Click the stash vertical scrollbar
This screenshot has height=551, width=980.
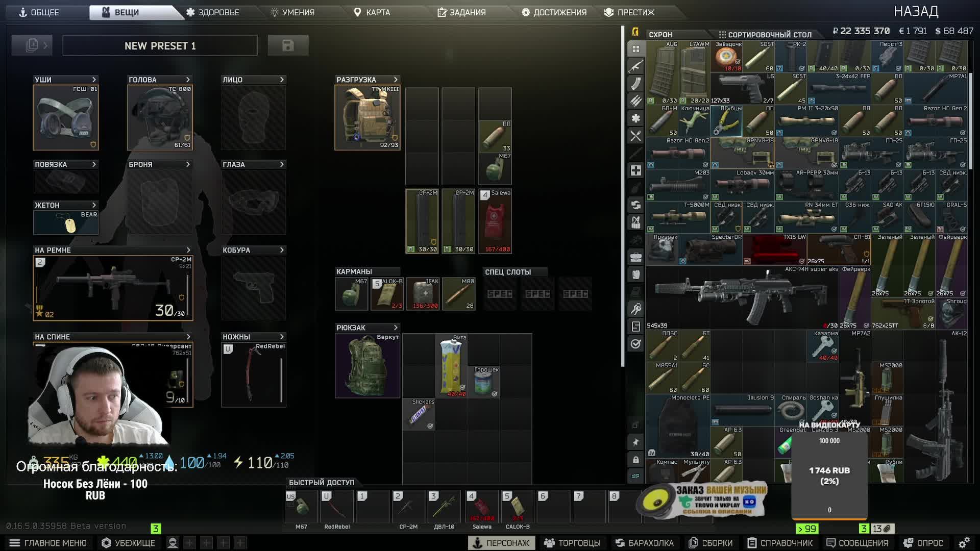971,120
